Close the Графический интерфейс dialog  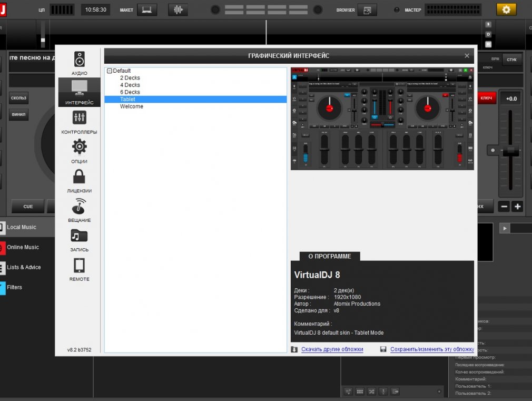tap(467, 56)
